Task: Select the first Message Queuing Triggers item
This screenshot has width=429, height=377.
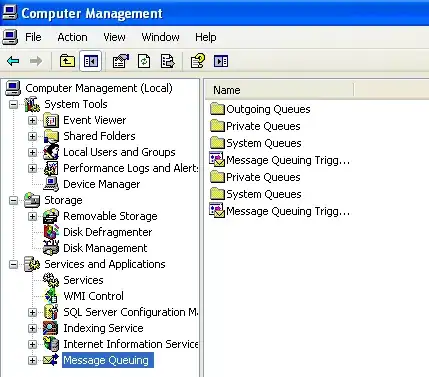Action: tap(280, 160)
